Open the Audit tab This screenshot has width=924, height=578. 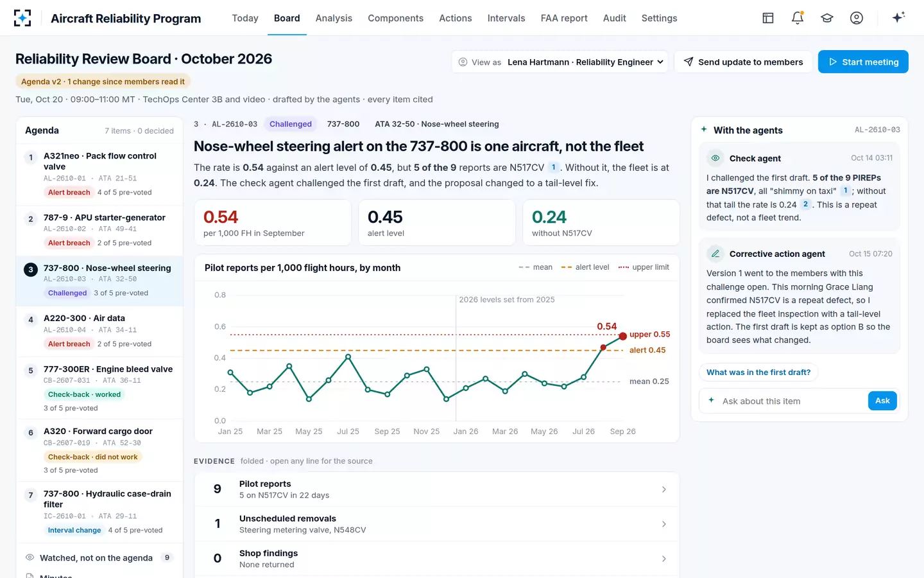(x=614, y=18)
